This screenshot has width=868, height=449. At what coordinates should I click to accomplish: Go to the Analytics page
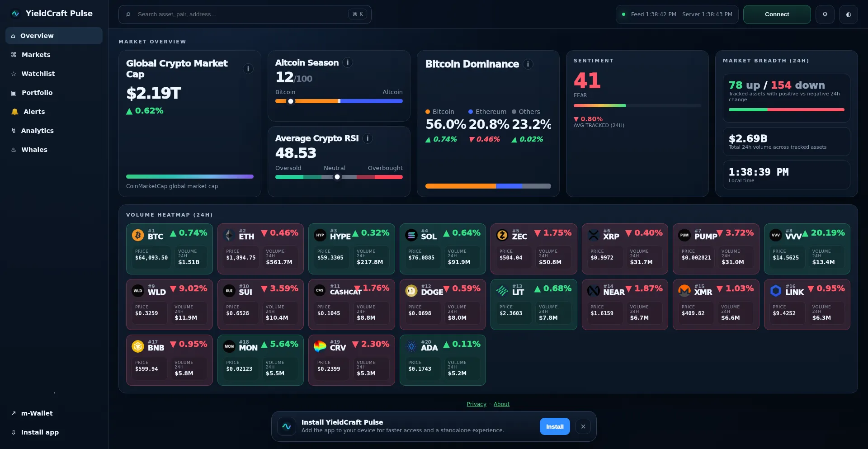tap(54, 131)
